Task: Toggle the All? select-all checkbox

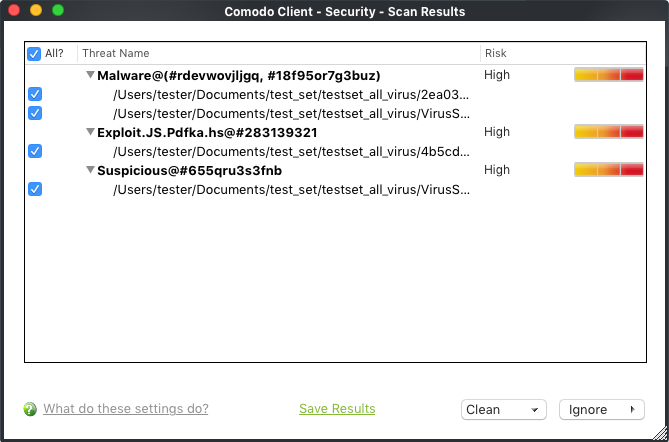Action: [x=34, y=54]
